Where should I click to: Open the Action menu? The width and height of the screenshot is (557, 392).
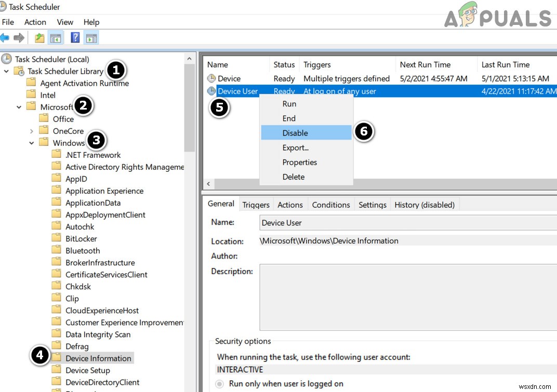click(x=35, y=22)
